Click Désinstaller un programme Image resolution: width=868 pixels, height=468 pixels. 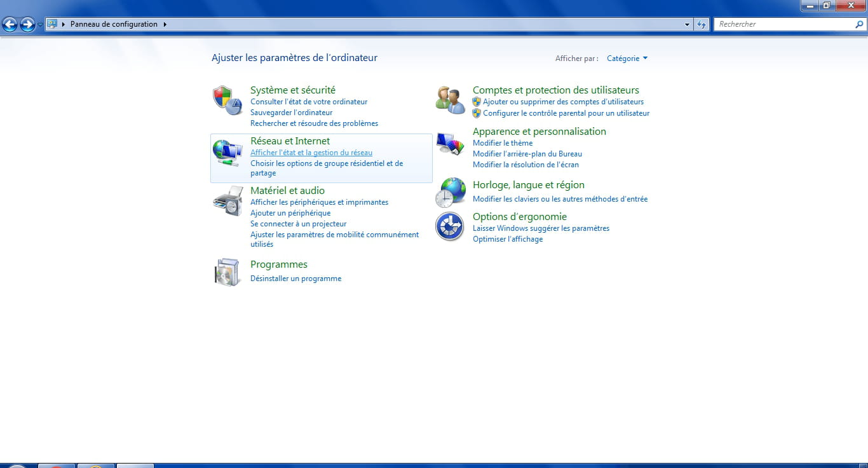point(295,279)
